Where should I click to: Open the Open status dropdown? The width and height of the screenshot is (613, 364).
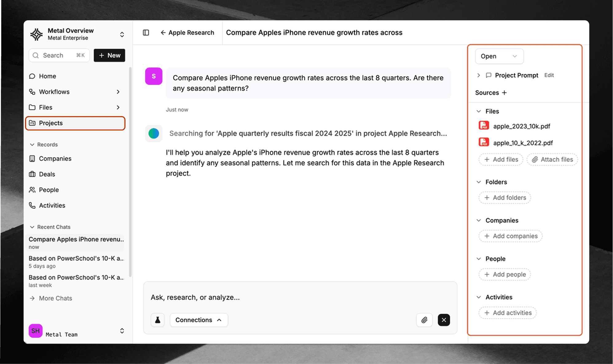click(499, 56)
